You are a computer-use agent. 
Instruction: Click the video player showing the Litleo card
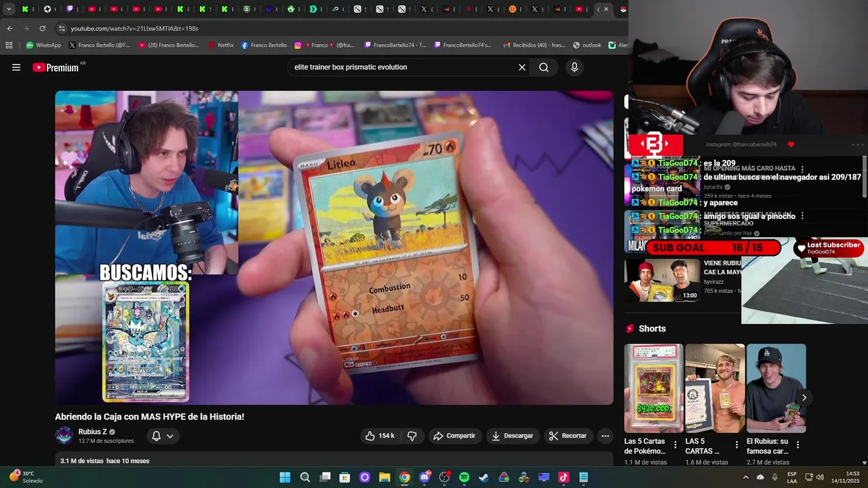(x=334, y=247)
